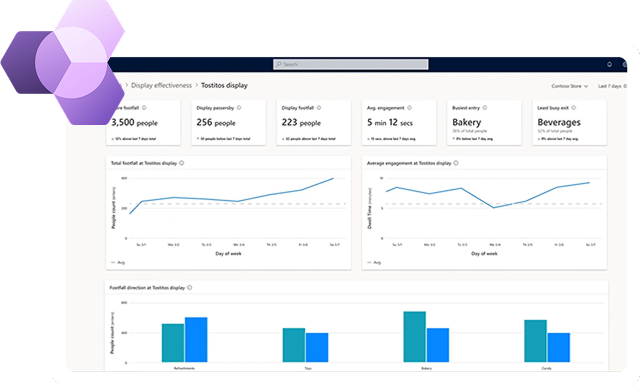This screenshot has width=640, height=385.
Task: Click the 5 min 12 secs value
Action: pyautogui.click(x=390, y=122)
